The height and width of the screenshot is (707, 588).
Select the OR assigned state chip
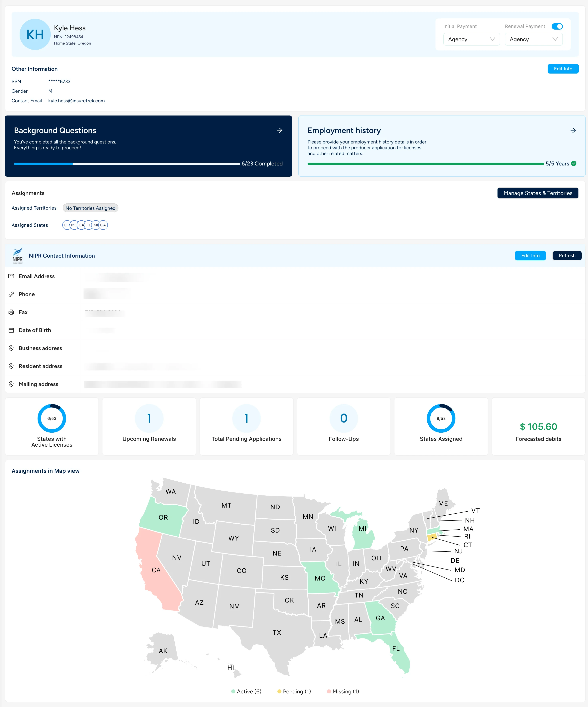coord(67,225)
